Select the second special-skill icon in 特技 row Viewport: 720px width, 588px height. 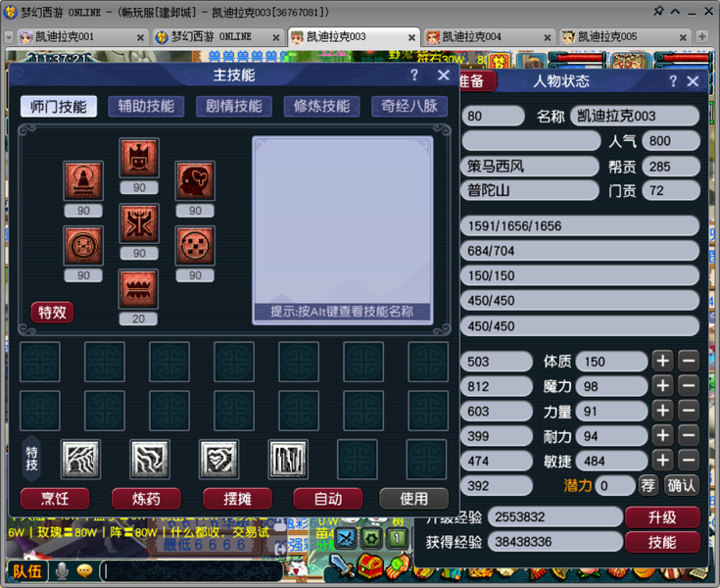tap(150, 459)
